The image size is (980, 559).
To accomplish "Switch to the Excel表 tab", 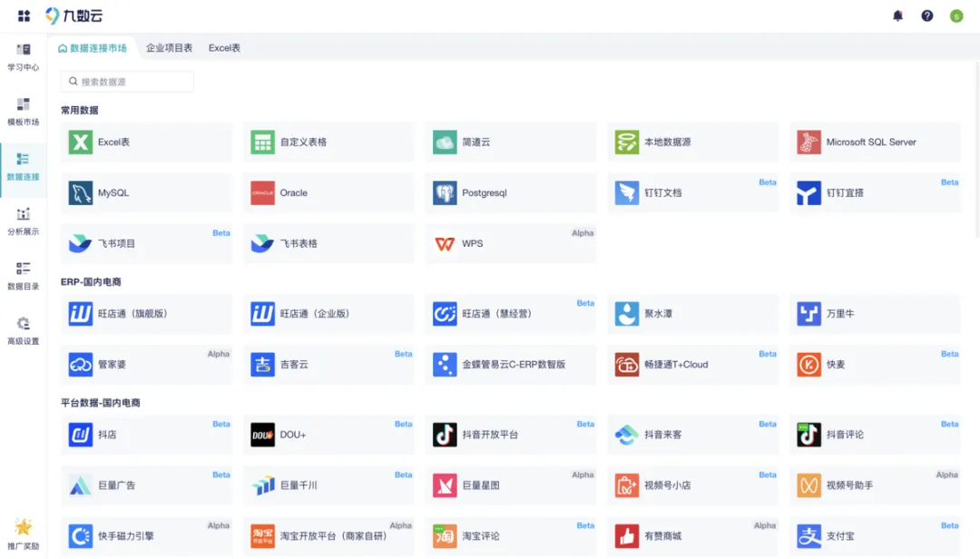I will tap(224, 48).
